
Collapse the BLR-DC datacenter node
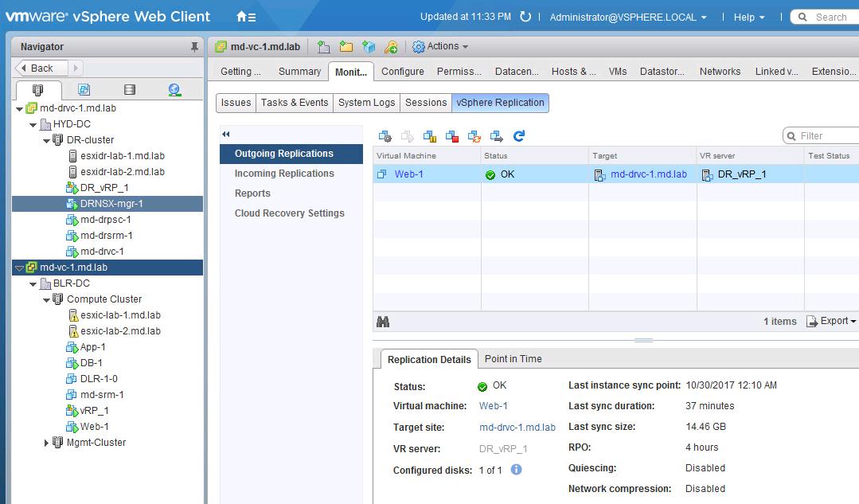point(33,283)
